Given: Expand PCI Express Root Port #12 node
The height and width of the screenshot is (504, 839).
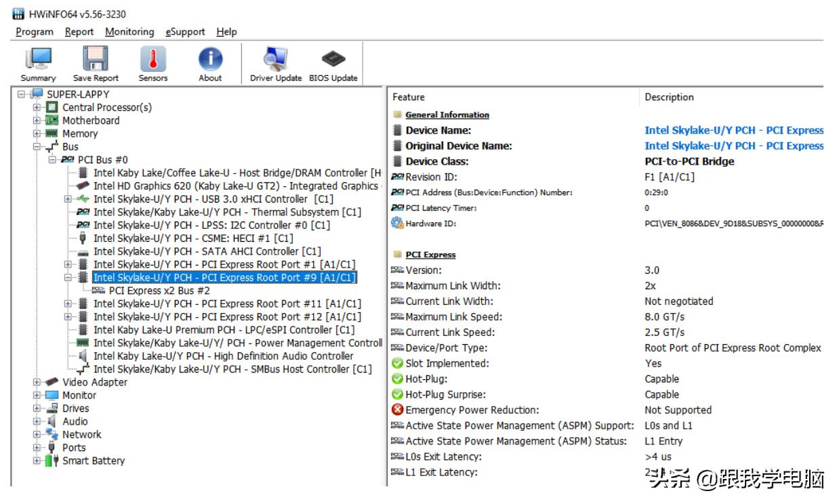Looking at the screenshot, I should point(68,317).
